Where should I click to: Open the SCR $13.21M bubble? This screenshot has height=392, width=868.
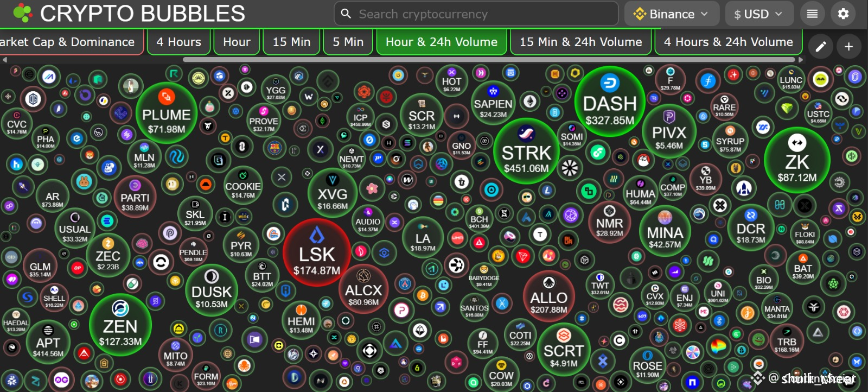point(422,115)
